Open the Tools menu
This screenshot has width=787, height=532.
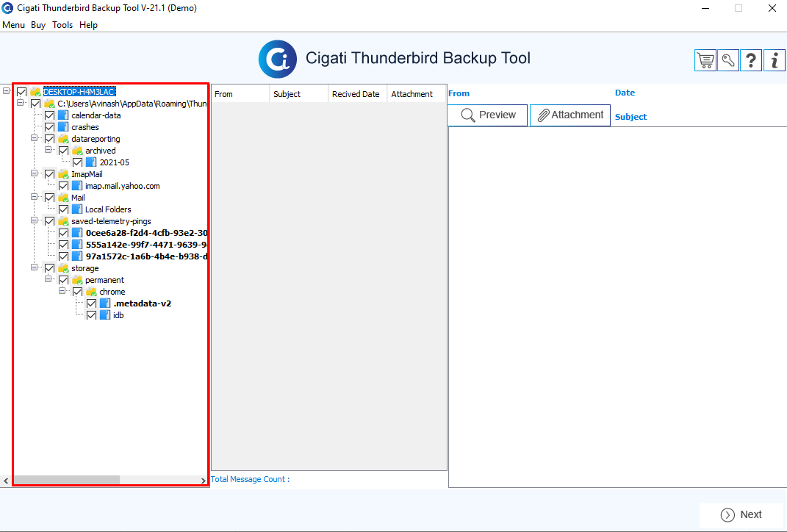(x=62, y=25)
